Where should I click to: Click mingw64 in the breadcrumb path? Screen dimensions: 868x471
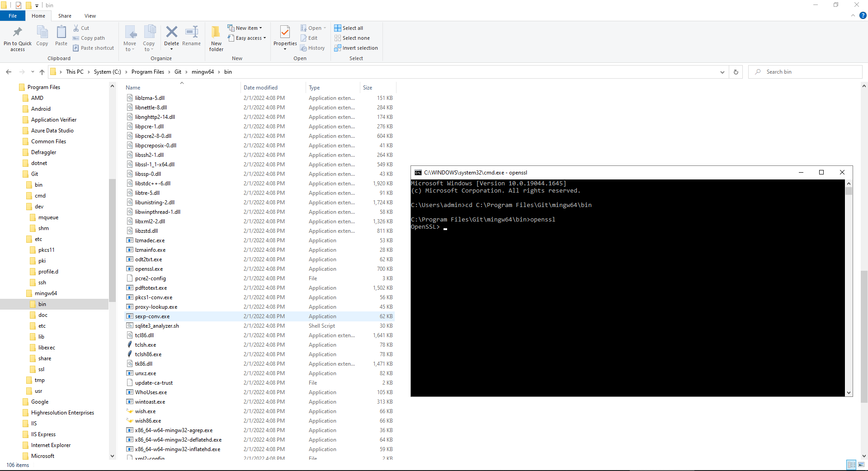click(x=203, y=72)
